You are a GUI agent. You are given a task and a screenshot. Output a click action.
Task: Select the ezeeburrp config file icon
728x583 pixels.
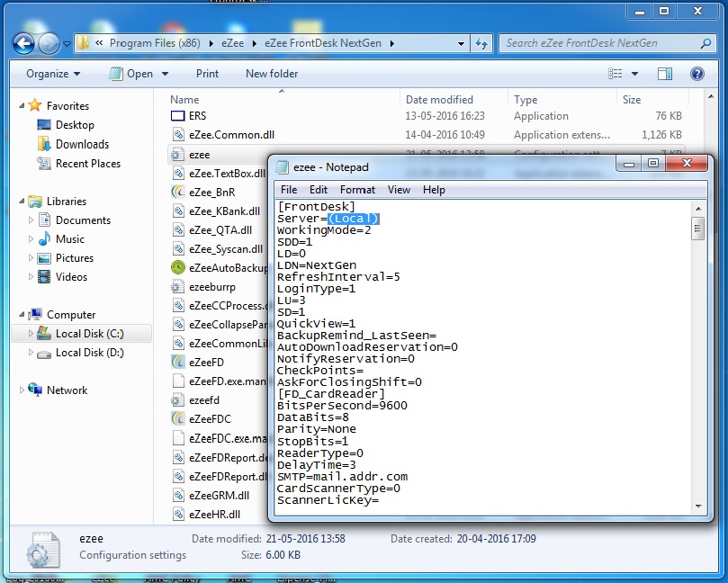coord(177,287)
